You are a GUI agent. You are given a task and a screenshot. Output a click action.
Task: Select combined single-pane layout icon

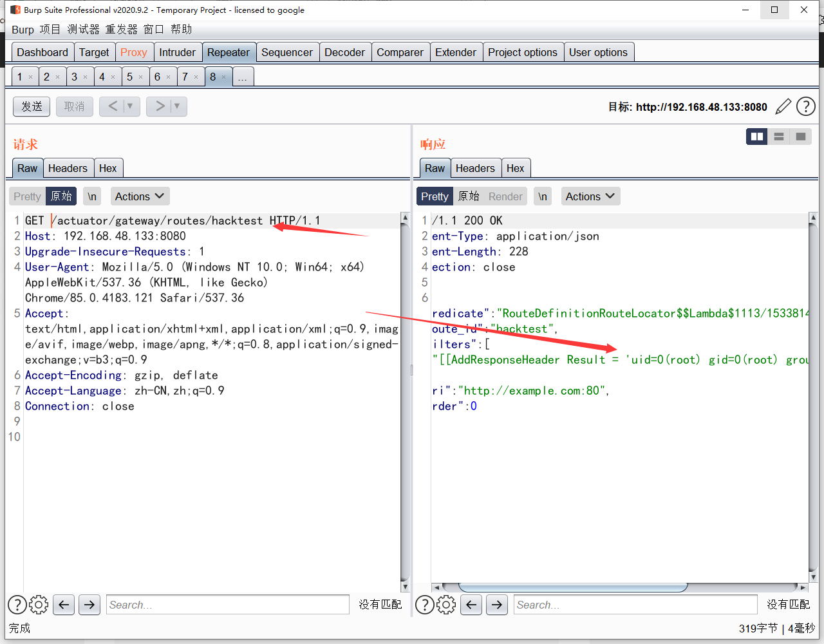801,137
